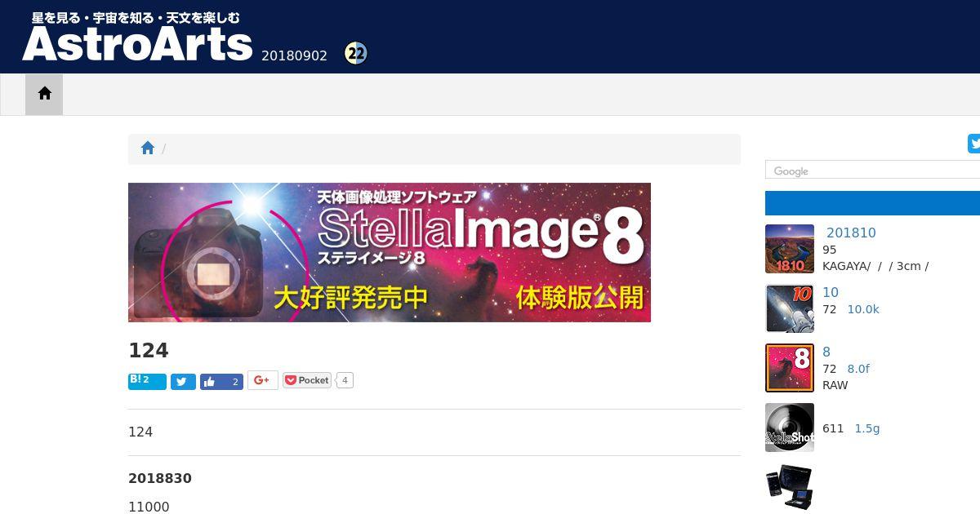Click the KAGAYA description text

[x=875, y=266]
